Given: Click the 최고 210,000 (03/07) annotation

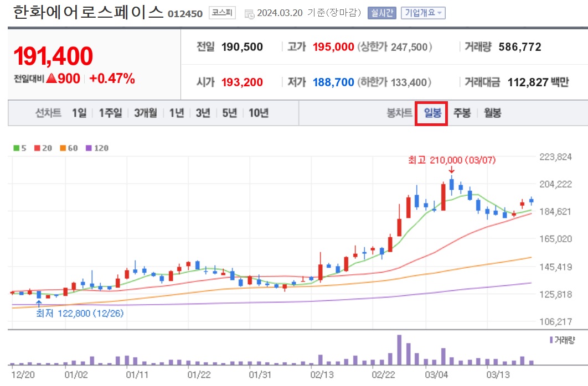Looking at the screenshot, I should (451, 160).
